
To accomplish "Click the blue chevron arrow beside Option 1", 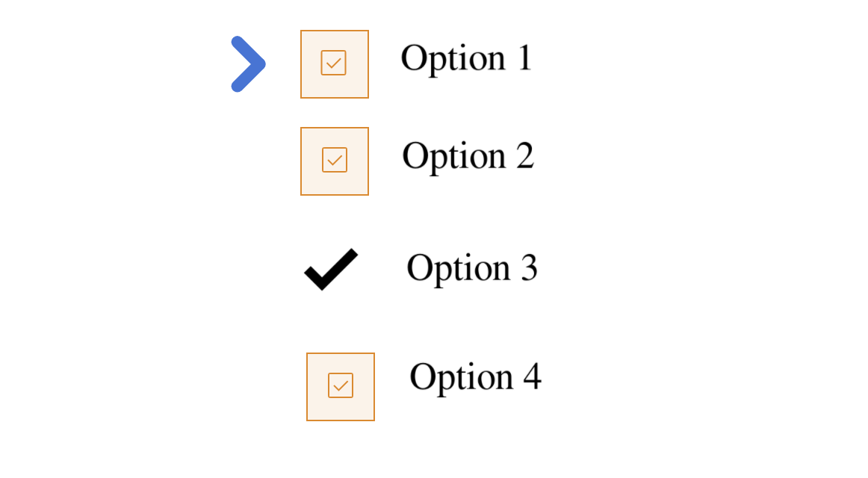I will (x=248, y=64).
